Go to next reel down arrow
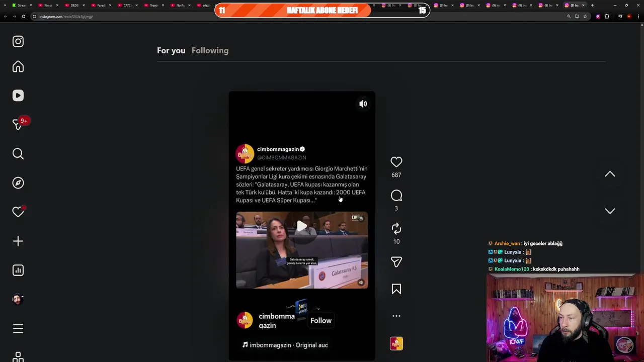The width and height of the screenshot is (644, 362). point(610,211)
